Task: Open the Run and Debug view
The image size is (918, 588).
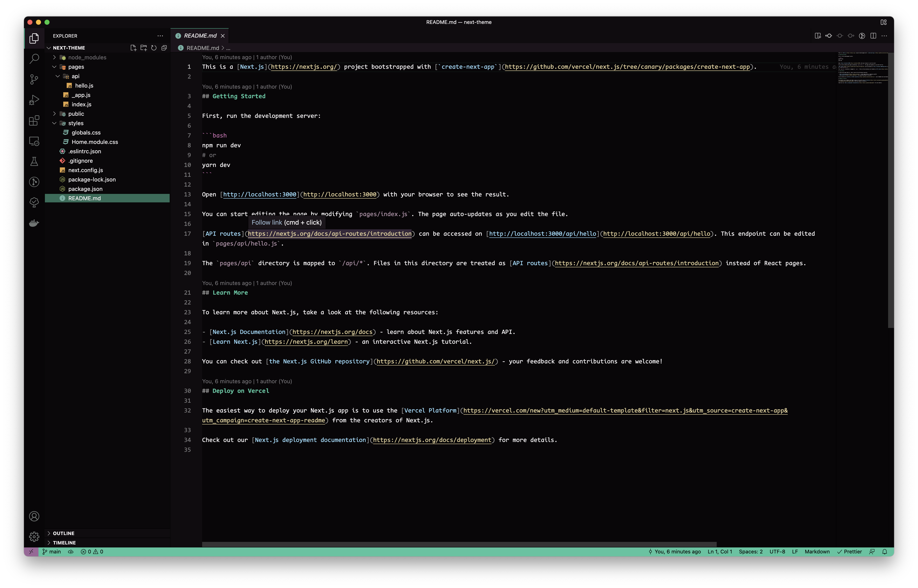Action: (34, 100)
